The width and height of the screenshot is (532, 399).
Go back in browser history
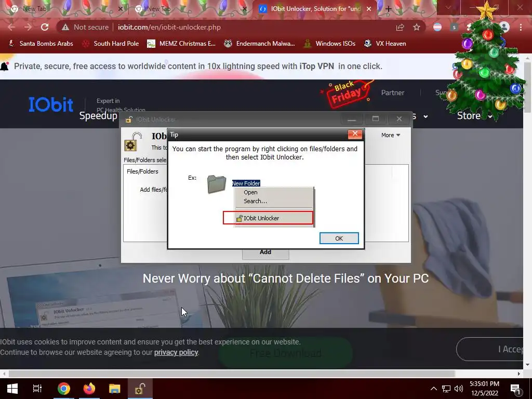click(11, 27)
